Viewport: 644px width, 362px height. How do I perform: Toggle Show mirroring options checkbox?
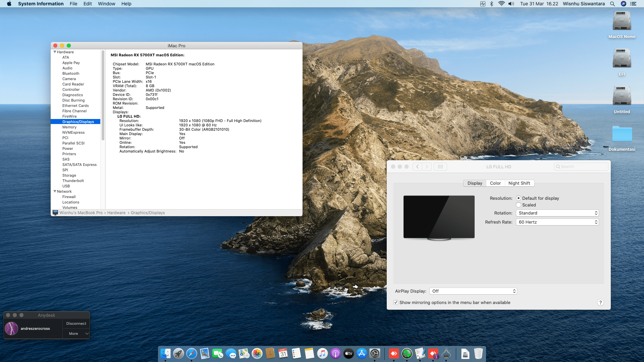point(396,302)
